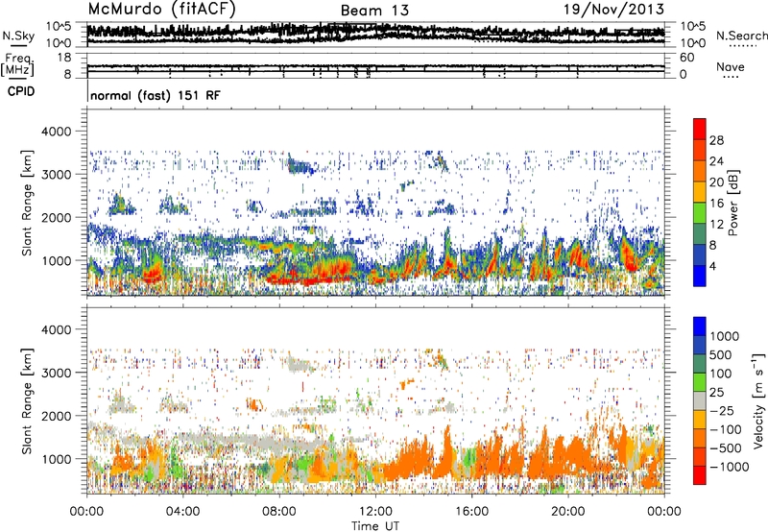Click the 'Velocity [m s-1]' colorbar label
768x532 pixels.
point(758,400)
